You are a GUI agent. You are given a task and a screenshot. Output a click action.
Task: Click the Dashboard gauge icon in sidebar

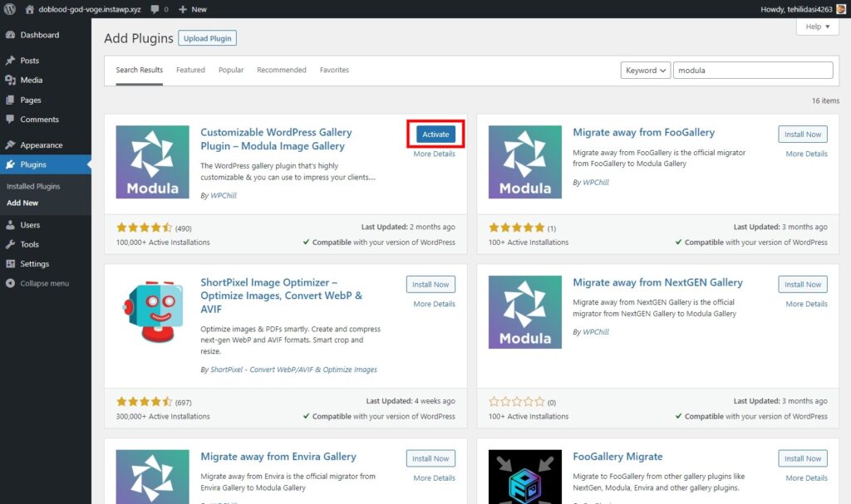pos(10,35)
